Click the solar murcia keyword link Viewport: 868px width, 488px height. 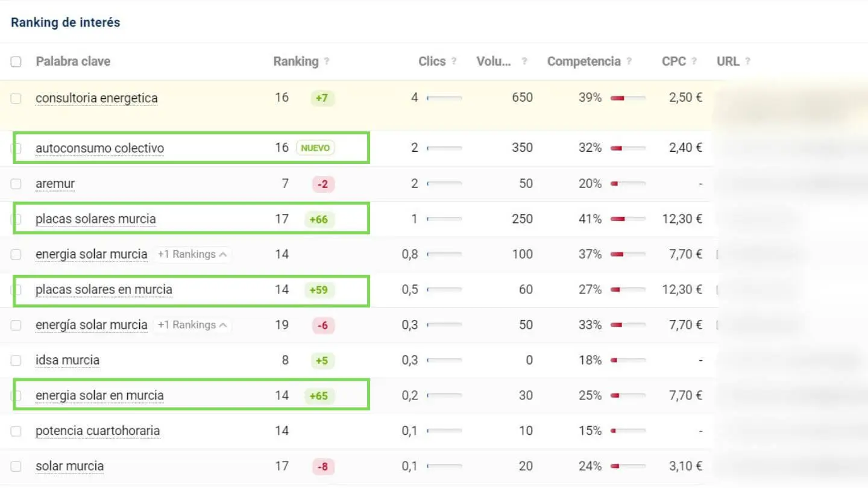(70, 466)
